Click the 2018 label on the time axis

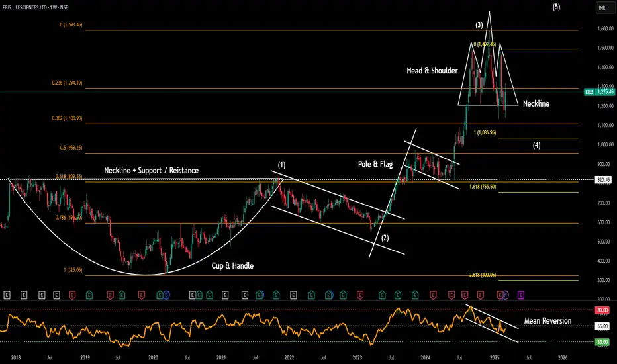tap(16, 357)
